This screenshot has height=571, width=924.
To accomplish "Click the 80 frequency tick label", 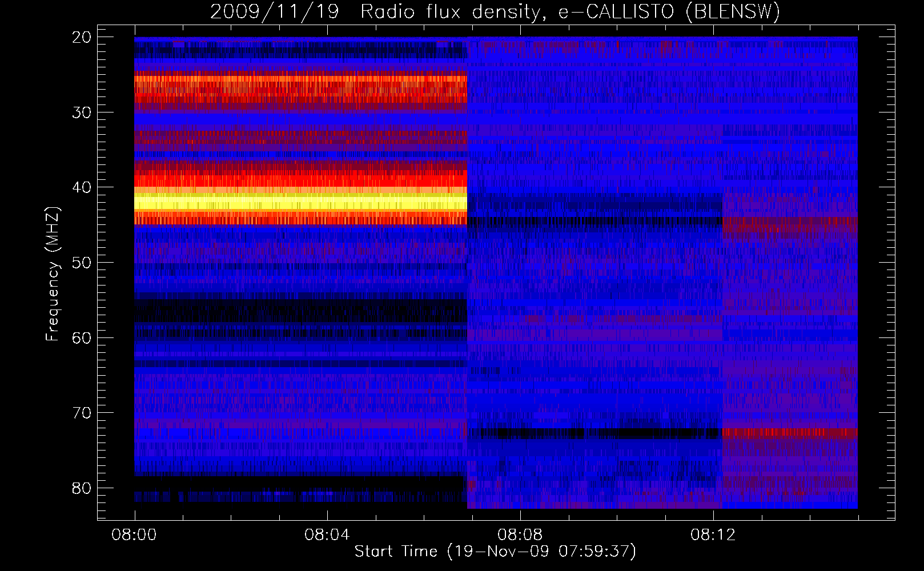I will pos(82,488).
